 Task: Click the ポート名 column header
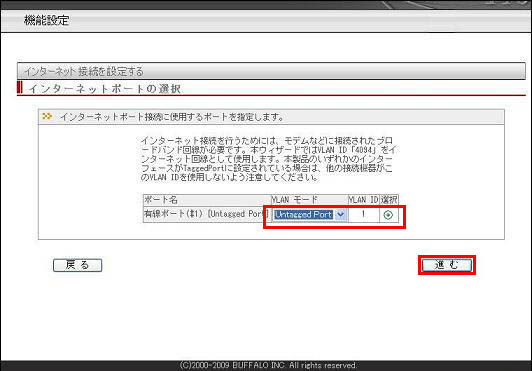[207, 200]
